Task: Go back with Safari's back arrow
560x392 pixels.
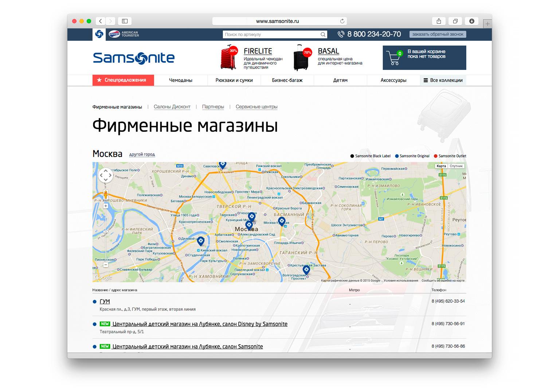Action: [x=101, y=21]
